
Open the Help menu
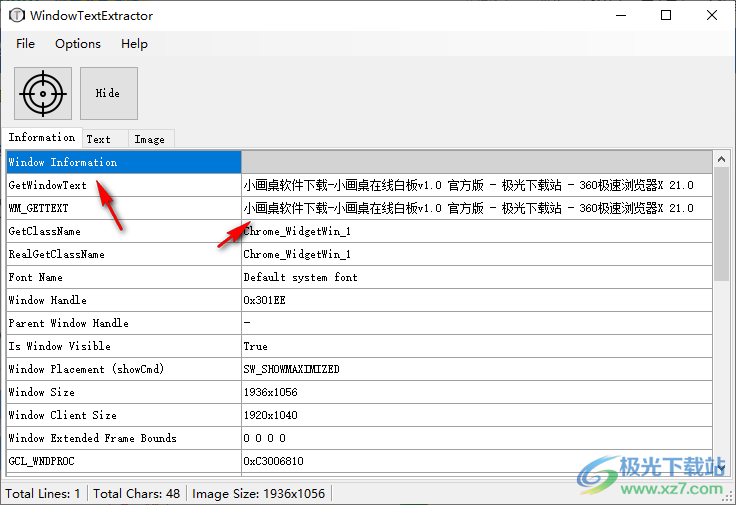click(x=134, y=44)
